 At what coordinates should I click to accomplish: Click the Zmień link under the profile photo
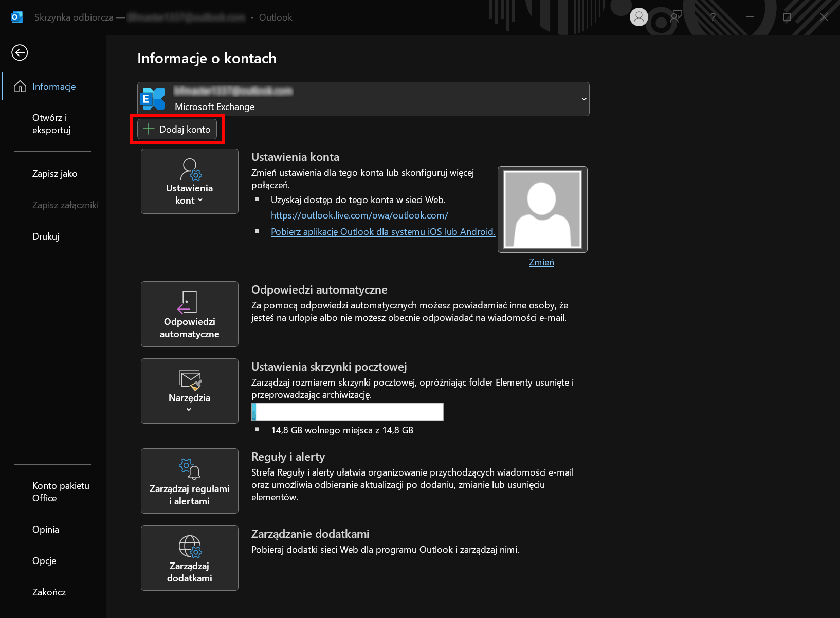coord(541,262)
